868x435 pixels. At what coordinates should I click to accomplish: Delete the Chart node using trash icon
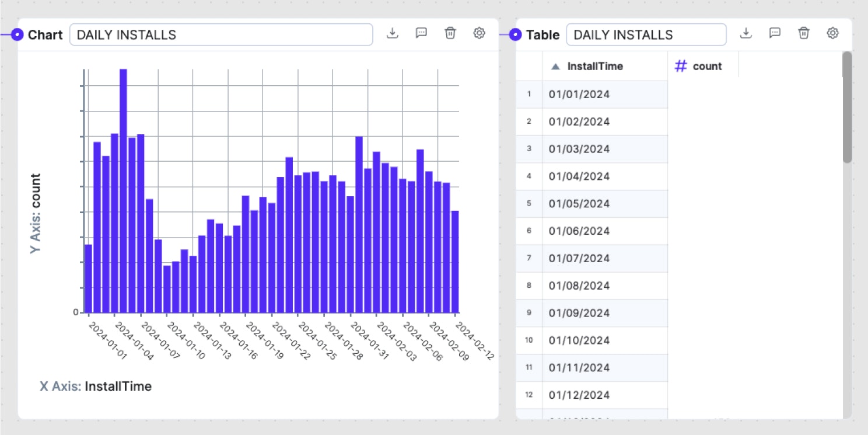450,33
